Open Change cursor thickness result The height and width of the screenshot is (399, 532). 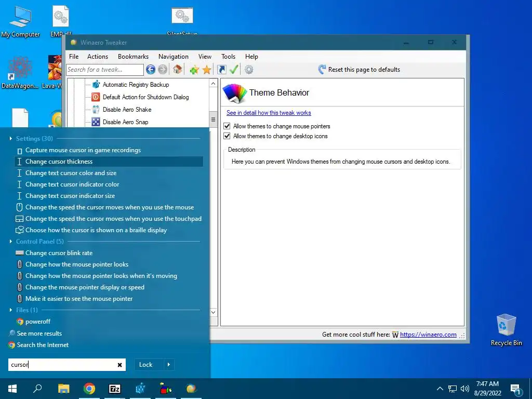[x=109, y=162]
